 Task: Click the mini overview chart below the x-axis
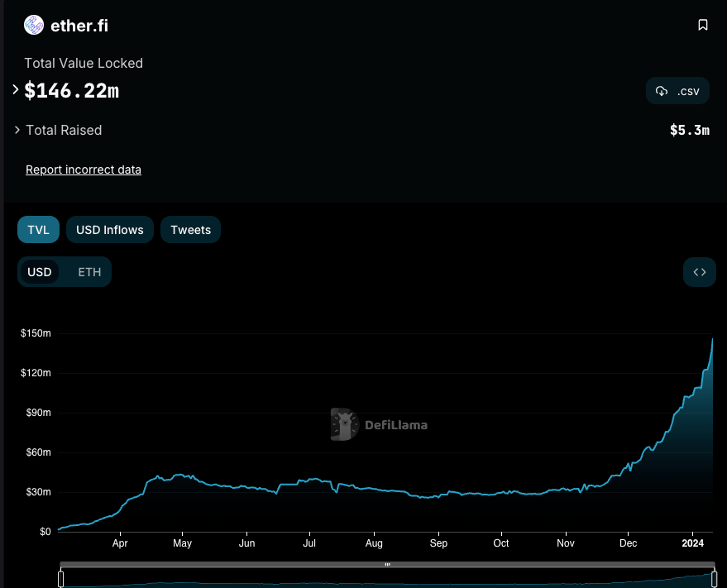(388, 580)
